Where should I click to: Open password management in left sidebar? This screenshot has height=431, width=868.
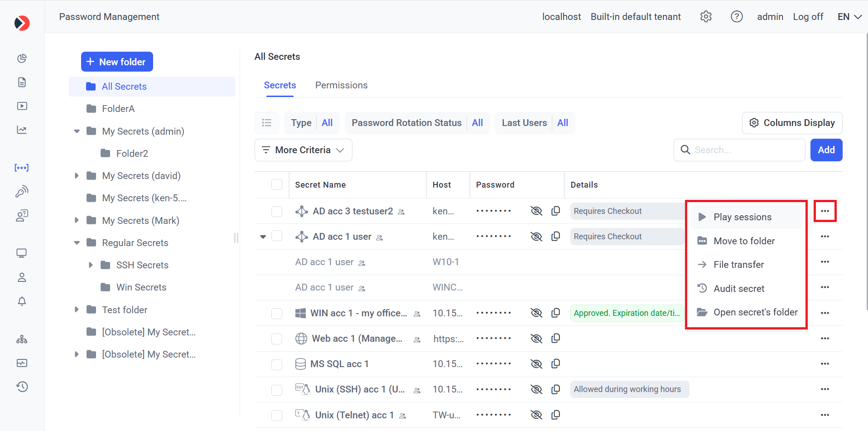[22, 168]
